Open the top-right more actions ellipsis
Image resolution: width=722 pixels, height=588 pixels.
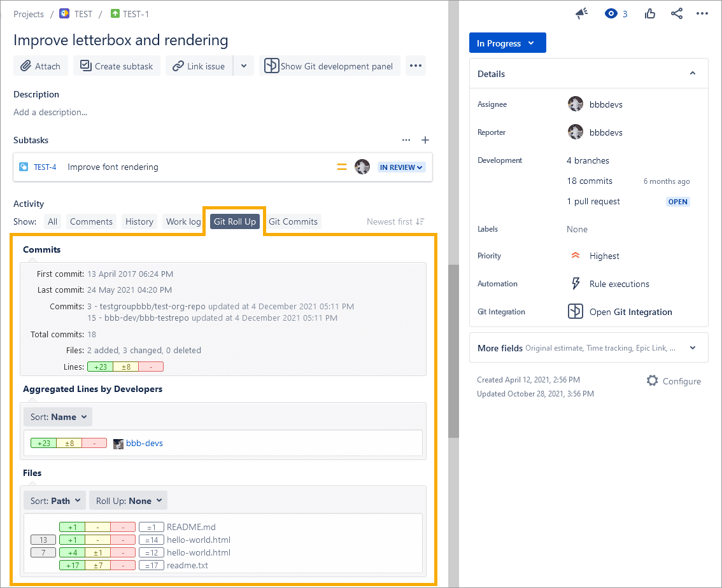[x=702, y=13]
